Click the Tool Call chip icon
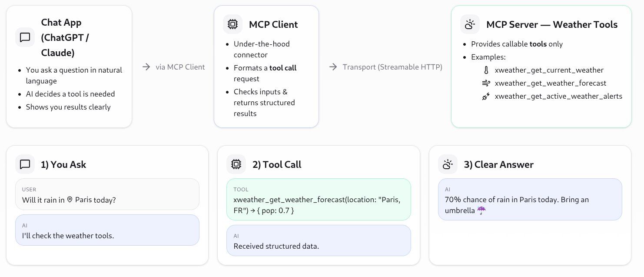The width and height of the screenshot is (644, 277). [236, 164]
